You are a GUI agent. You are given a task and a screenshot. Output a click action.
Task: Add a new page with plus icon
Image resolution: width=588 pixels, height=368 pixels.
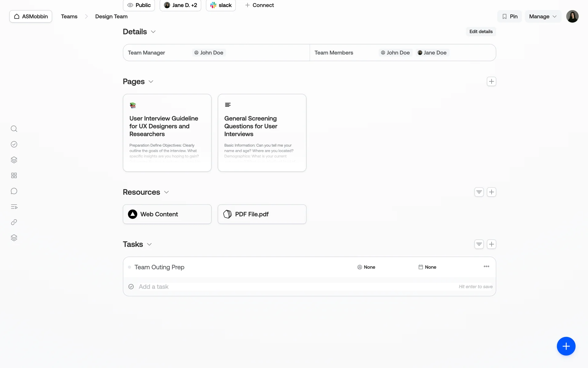coord(491,82)
